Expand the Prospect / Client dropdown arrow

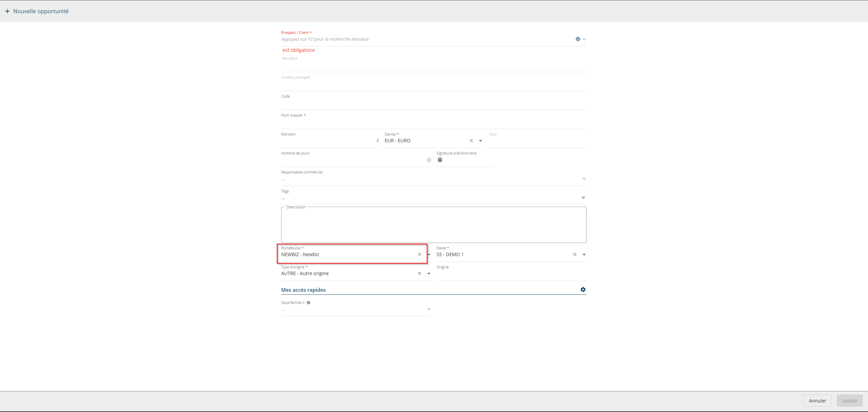[x=584, y=39]
